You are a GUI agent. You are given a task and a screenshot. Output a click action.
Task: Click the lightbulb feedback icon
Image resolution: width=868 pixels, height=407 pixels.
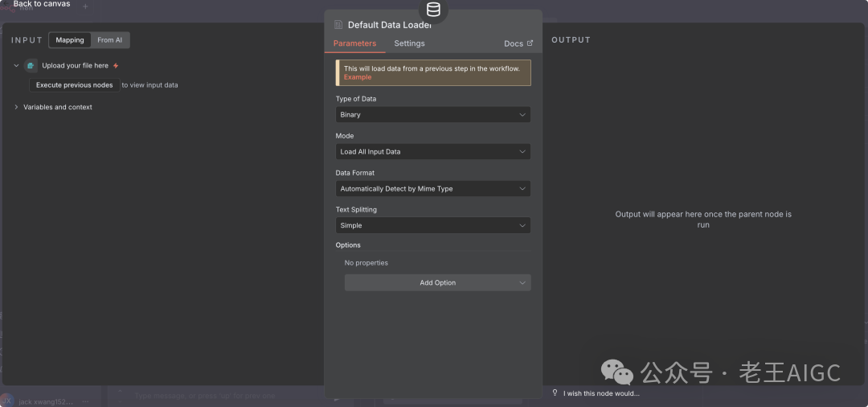[x=555, y=393]
